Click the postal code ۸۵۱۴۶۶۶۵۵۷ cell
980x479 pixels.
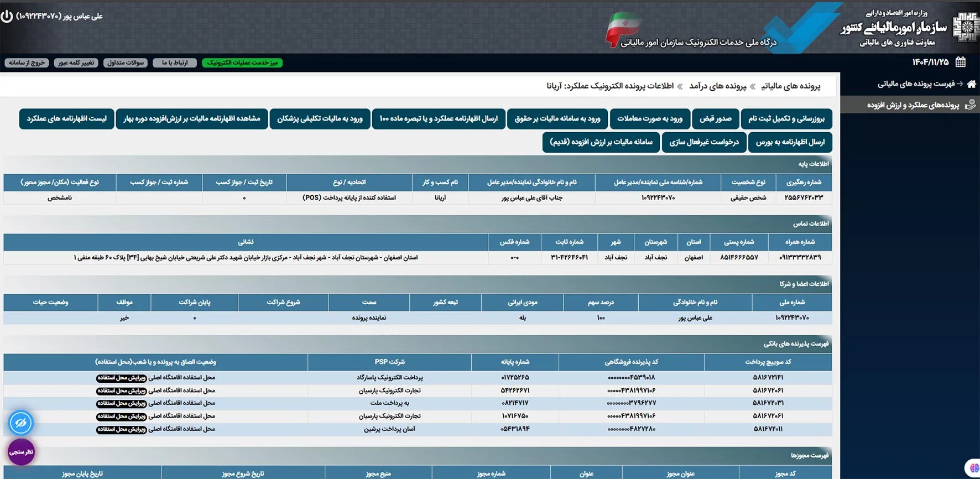tap(739, 257)
